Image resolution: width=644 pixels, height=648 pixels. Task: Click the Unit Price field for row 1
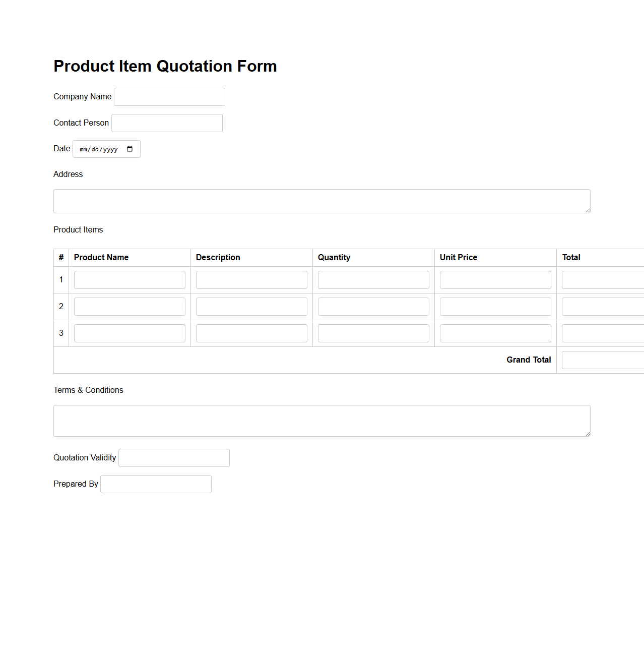click(495, 279)
